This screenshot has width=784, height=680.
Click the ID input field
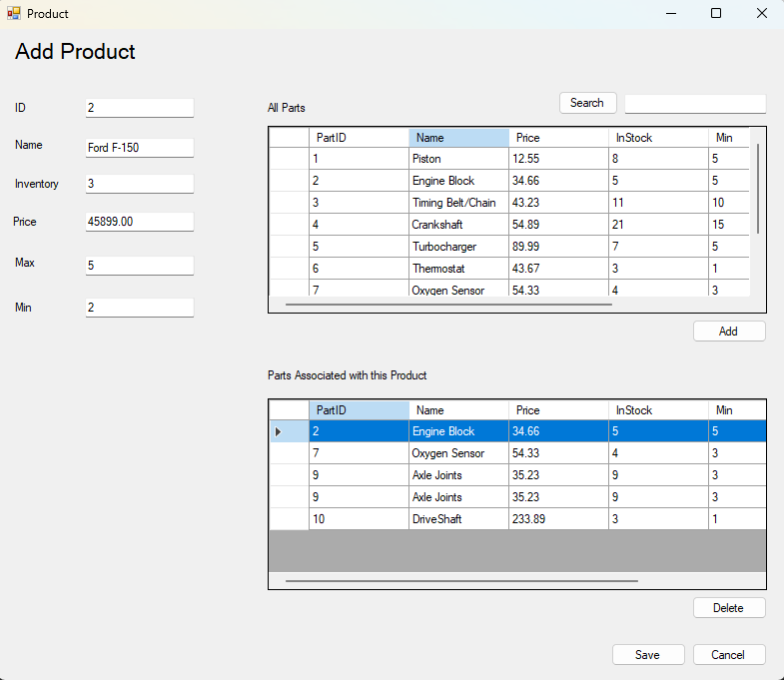pyautogui.click(x=140, y=108)
